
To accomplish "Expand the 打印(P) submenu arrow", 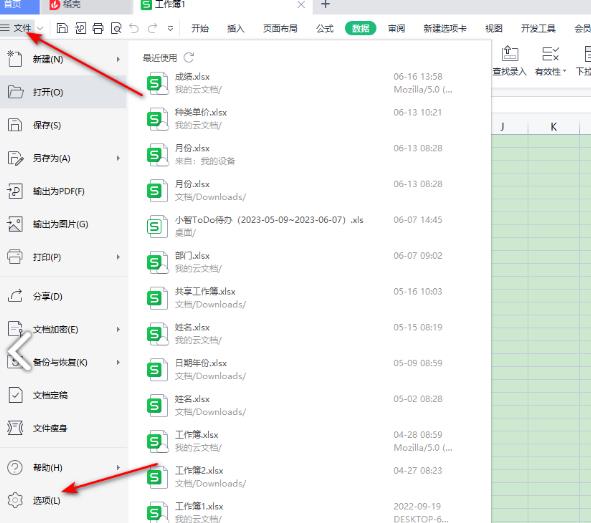I will (118, 257).
